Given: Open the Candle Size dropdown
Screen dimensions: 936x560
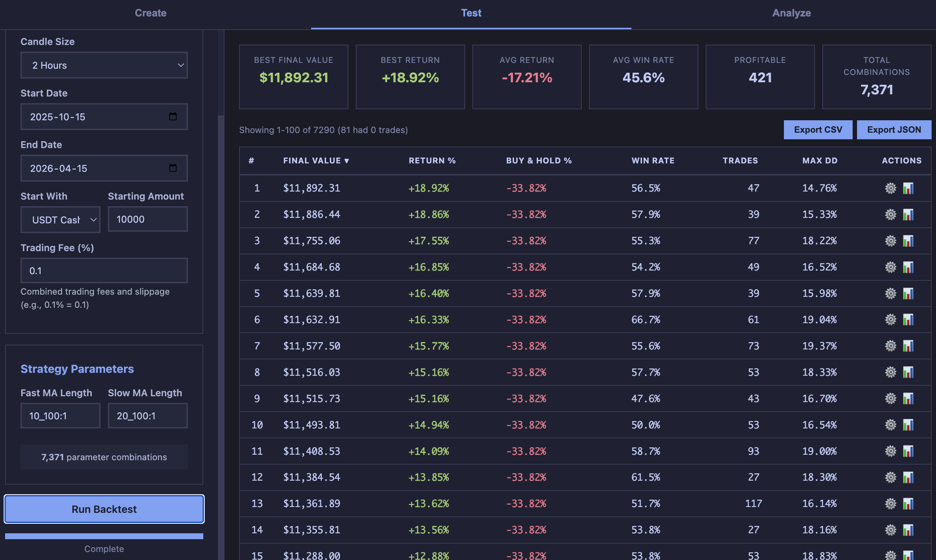Looking at the screenshot, I should click(104, 65).
